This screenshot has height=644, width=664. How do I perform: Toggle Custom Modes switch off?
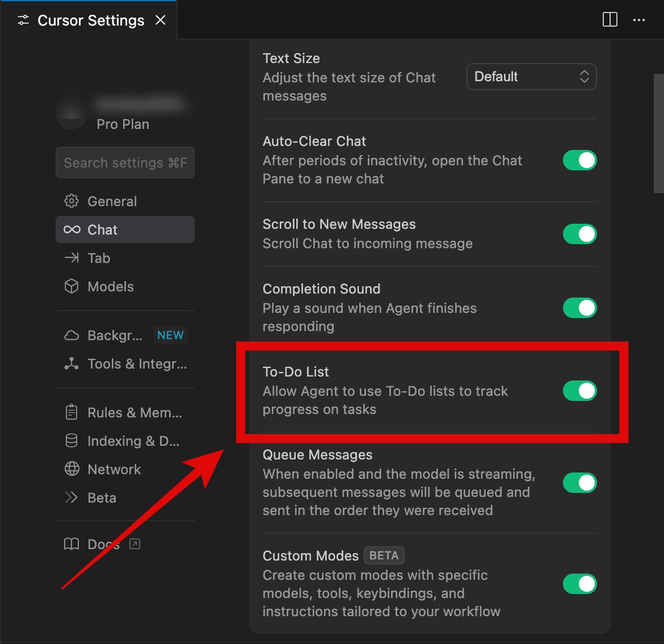pos(580,584)
